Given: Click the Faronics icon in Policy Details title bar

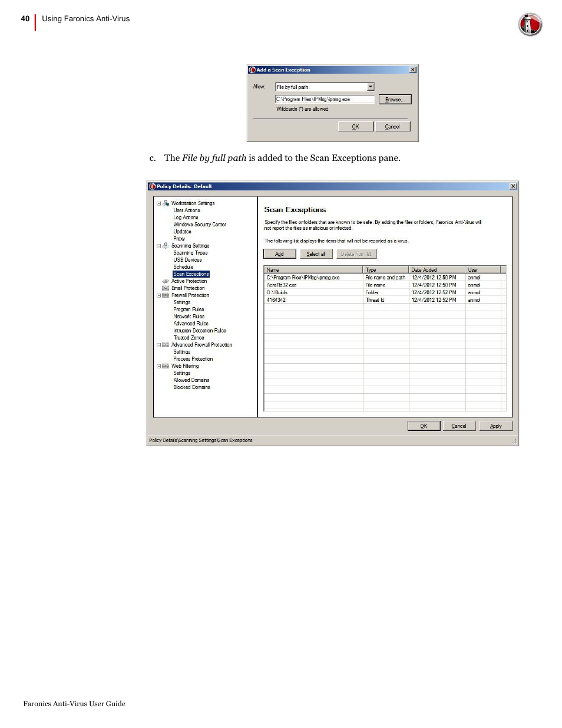Looking at the screenshot, I should (152, 186).
